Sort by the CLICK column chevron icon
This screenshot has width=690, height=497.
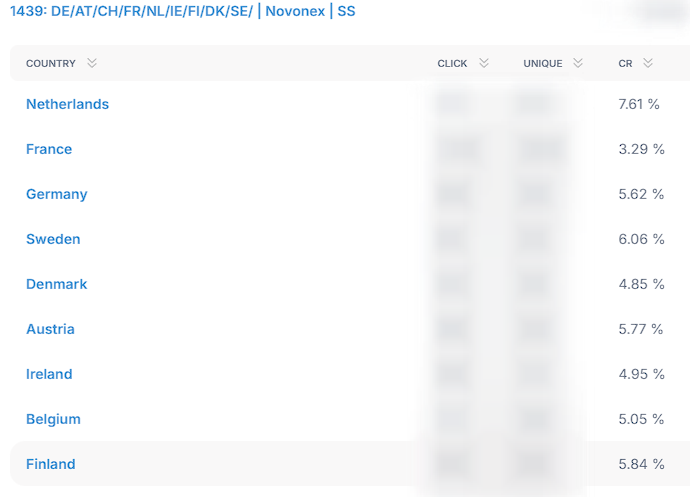coord(484,63)
